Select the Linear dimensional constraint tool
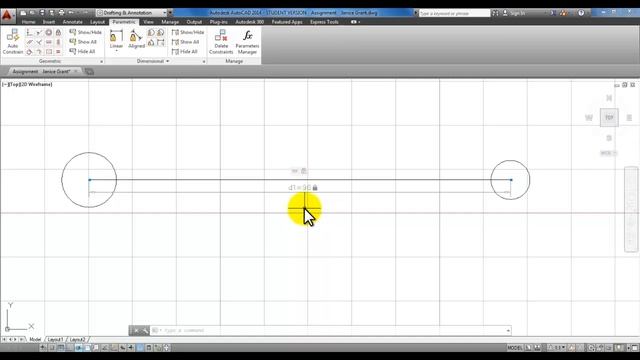Screen dimensions: 640x360 [x=116, y=39]
